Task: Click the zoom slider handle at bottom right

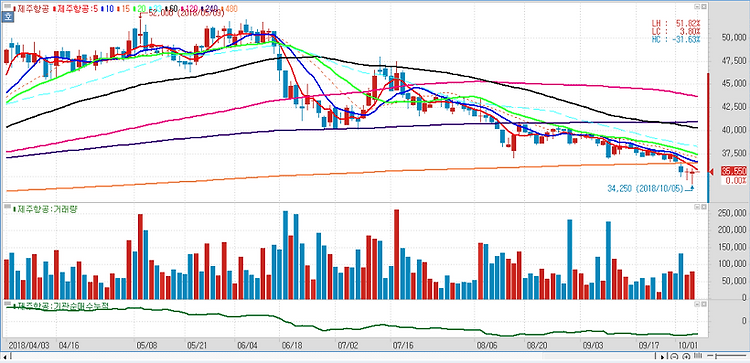Action: click(715, 357)
